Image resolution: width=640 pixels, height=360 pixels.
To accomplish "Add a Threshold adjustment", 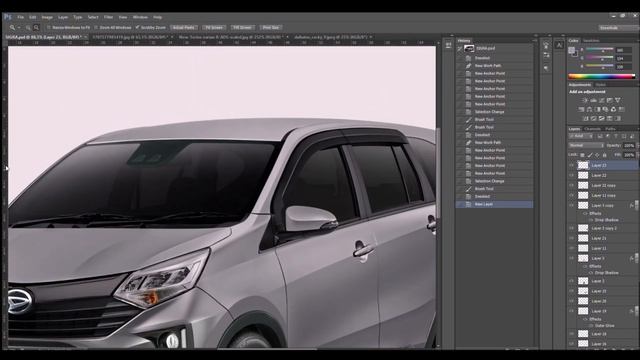I will coord(602,118).
